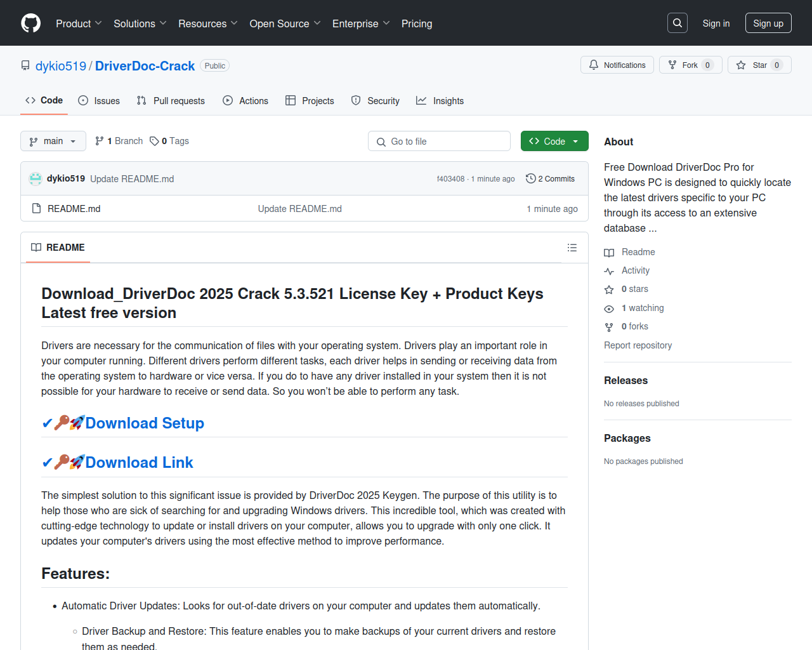Click the Sign in link
The width and height of the screenshot is (812, 650).
coord(716,23)
